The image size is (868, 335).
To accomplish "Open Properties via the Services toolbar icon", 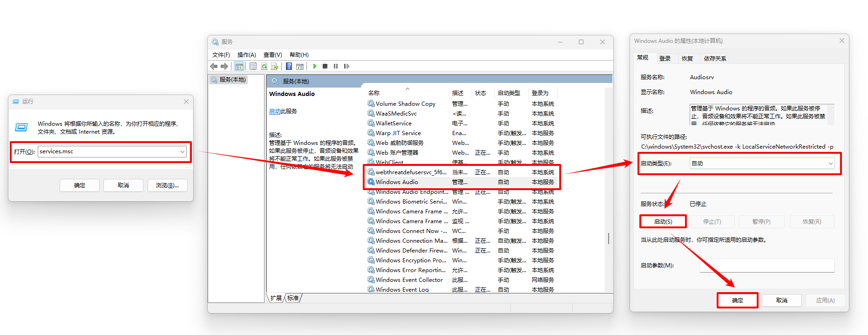I will click(253, 66).
